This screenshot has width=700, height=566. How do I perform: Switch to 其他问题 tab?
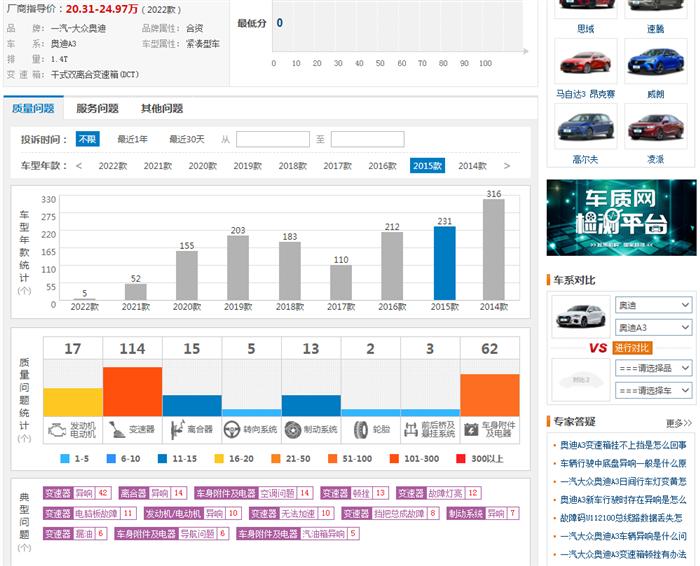(162, 108)
